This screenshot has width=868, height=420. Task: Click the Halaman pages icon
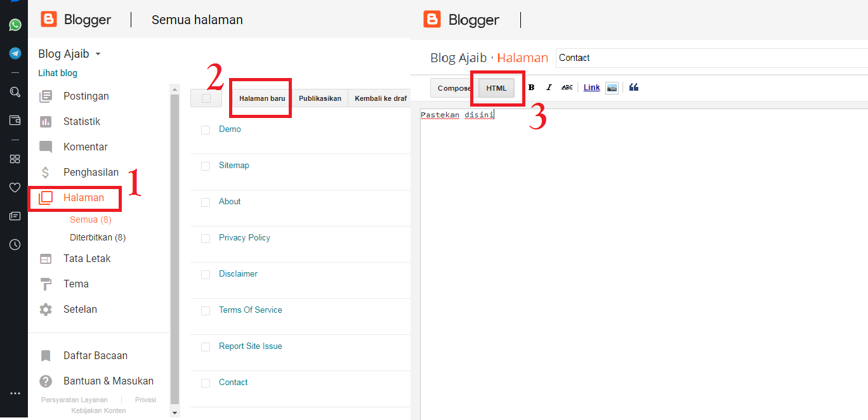tap(46, 198)
